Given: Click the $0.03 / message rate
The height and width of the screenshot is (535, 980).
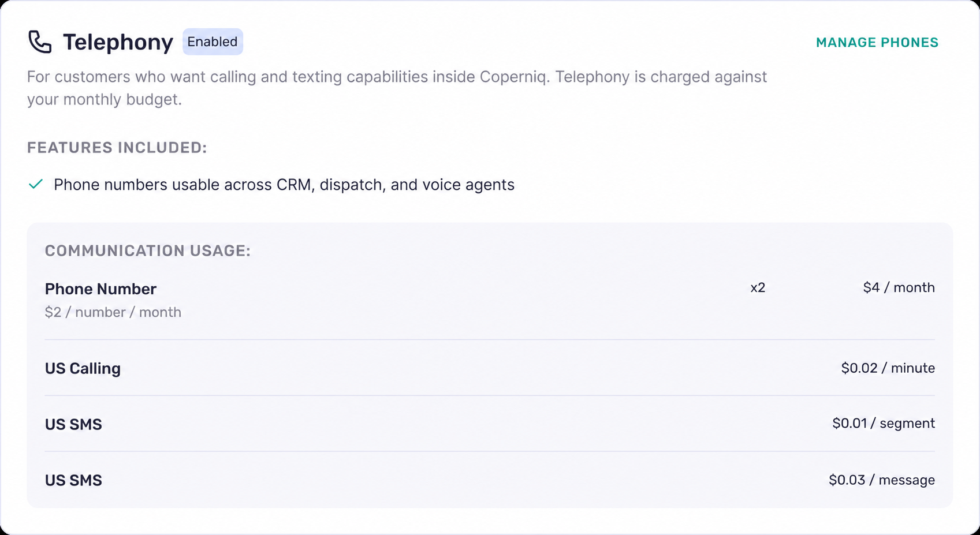Looking at the screenshot, I should point(882,480).
